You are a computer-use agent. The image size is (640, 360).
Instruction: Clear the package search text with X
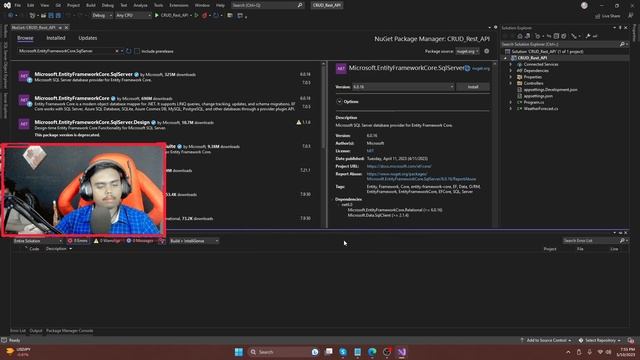coord(117,51)
